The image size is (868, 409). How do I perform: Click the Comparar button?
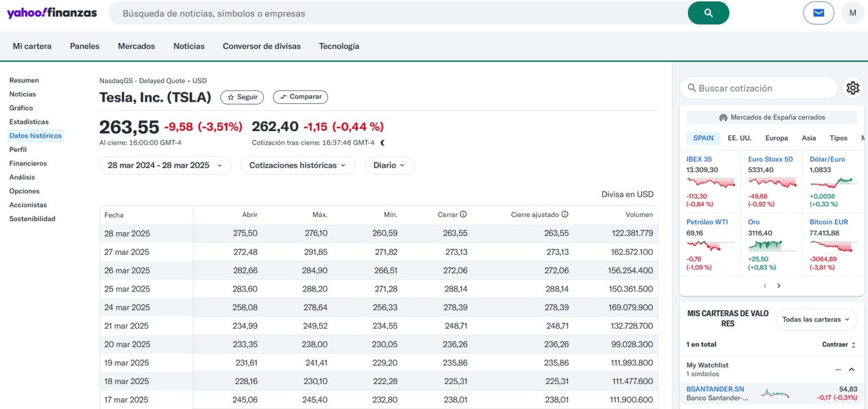pyautogui.click(x=300, y=97)
